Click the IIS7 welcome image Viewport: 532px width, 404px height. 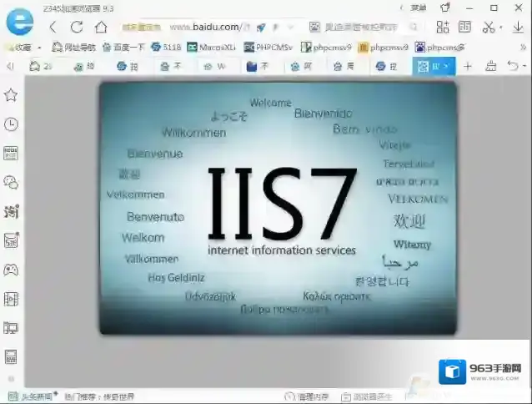(278, 207)
